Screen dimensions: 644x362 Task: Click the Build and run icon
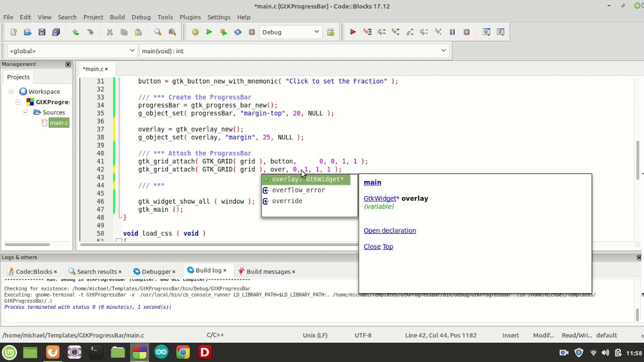point(223,32)
